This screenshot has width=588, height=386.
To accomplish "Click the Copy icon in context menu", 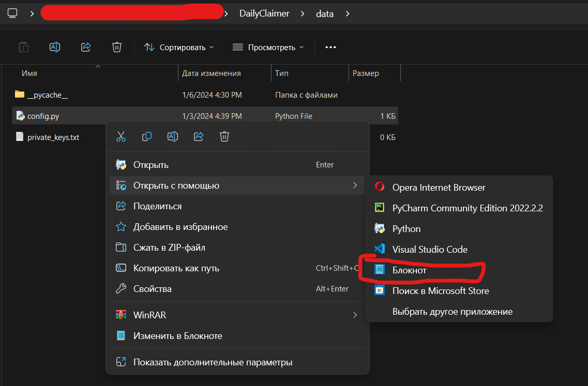I will (147, 136).
